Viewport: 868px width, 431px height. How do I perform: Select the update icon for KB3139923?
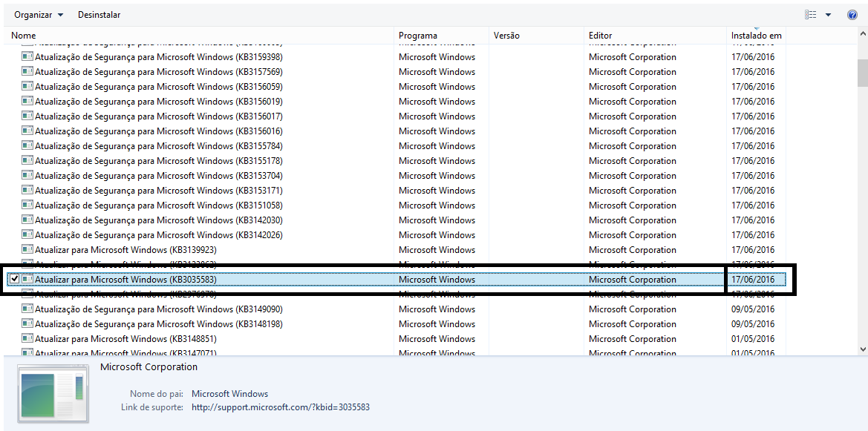click(27, 249)
